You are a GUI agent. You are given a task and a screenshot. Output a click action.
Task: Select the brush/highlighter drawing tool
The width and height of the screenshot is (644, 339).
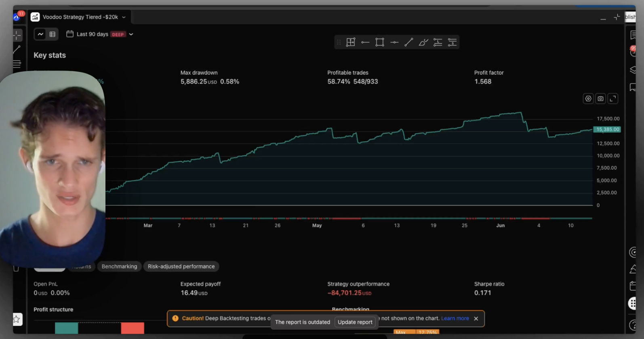pos(423,42)
